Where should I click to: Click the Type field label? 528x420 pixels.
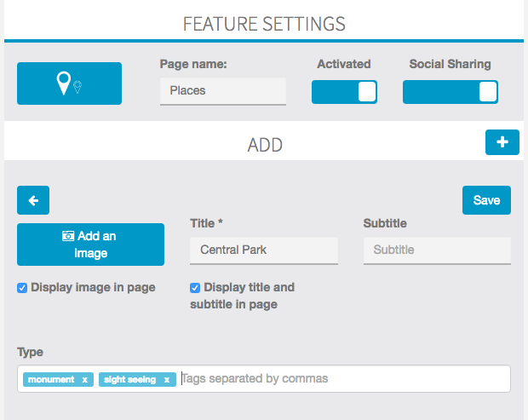tap(30, 352)
